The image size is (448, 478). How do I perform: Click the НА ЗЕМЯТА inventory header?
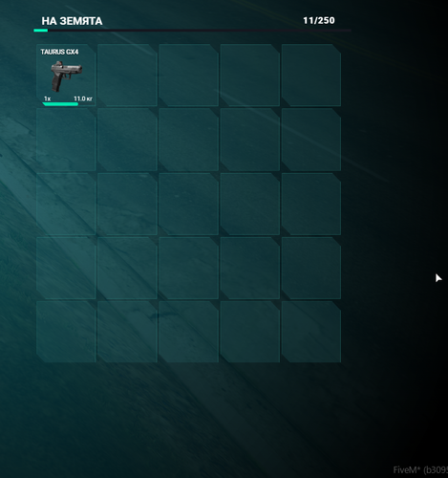coord(72,21)
